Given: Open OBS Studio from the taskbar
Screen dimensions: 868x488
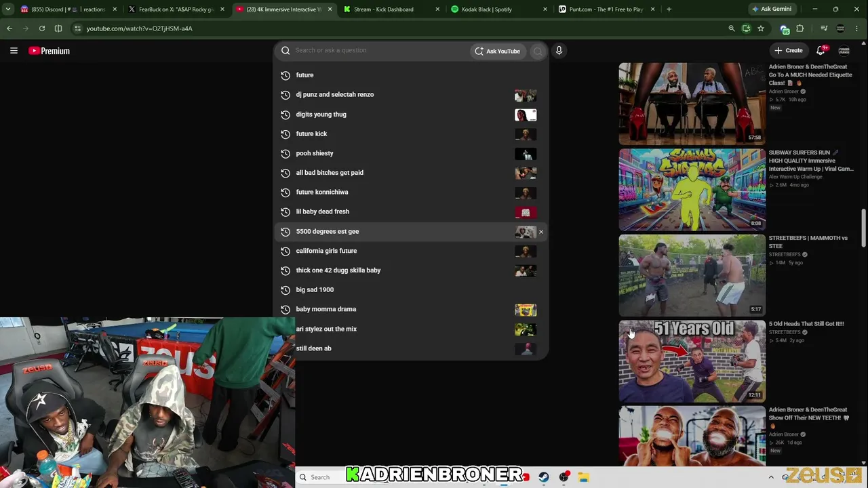Looking at the screenshot, I should [564, 477].
